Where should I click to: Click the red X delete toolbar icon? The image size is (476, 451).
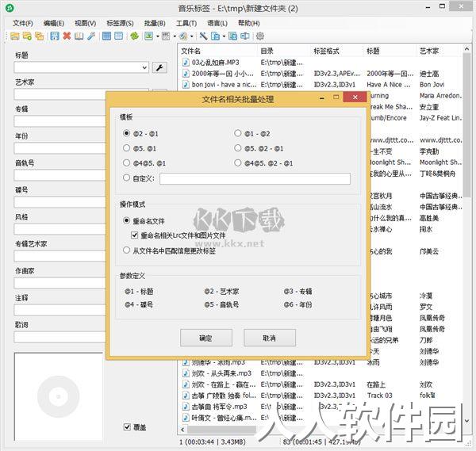point(67,36)
